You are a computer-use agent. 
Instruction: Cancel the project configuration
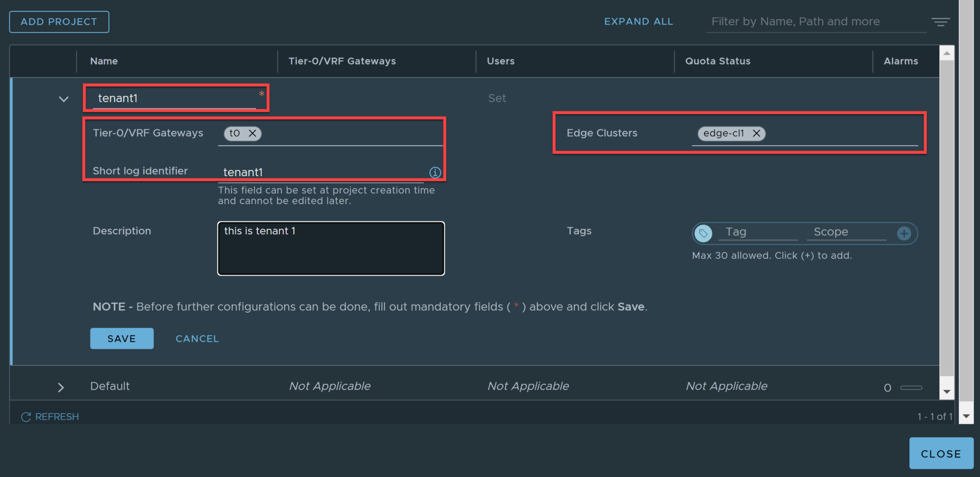click(x=197, y=339)
